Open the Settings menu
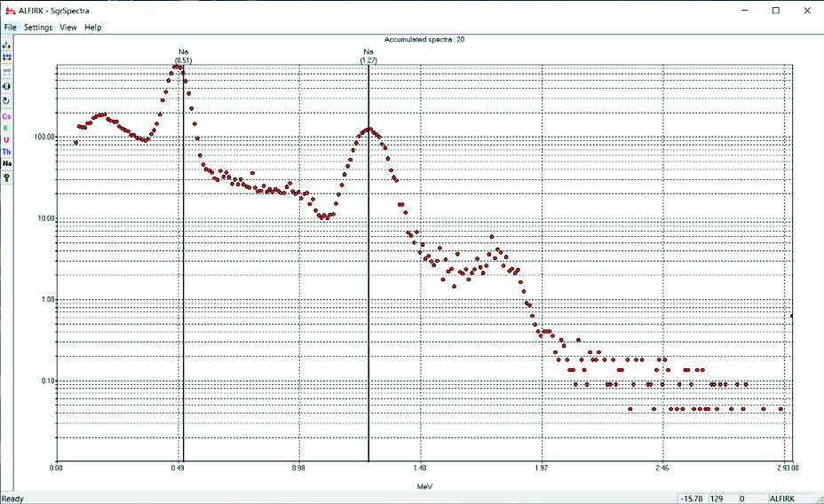Screen dimensions: 824x504 coord(38,28)
